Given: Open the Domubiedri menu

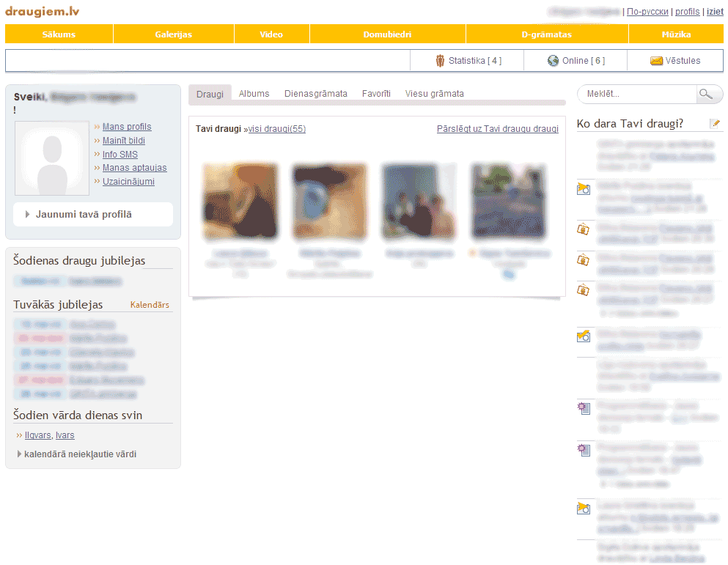Looking at the screenshot, I should 388,34.
